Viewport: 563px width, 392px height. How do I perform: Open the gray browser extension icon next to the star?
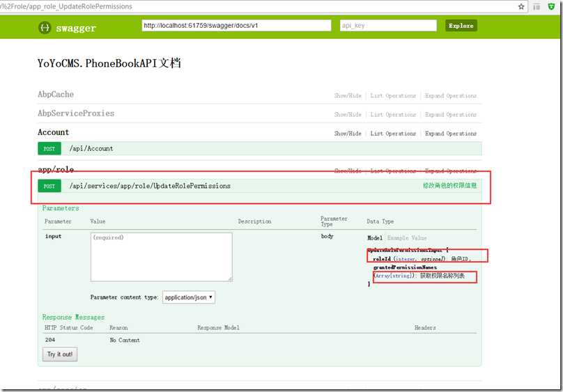click(537, 6)
